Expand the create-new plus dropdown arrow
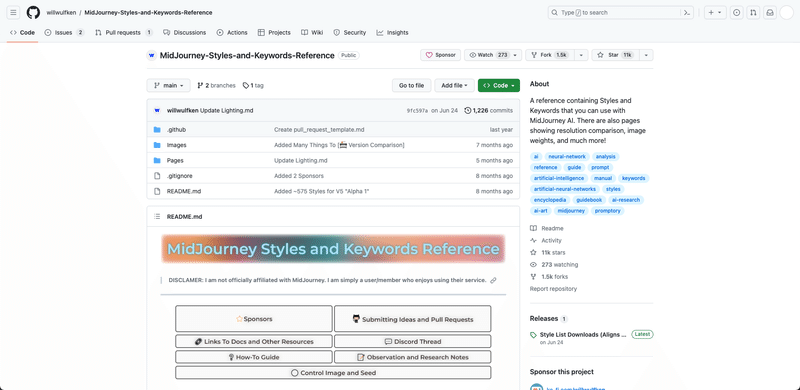 (719, 13)
